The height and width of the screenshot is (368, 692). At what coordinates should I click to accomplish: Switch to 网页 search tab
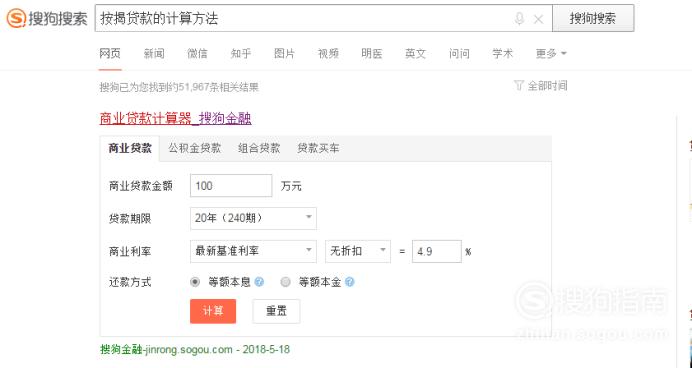[x=110, y=54]
